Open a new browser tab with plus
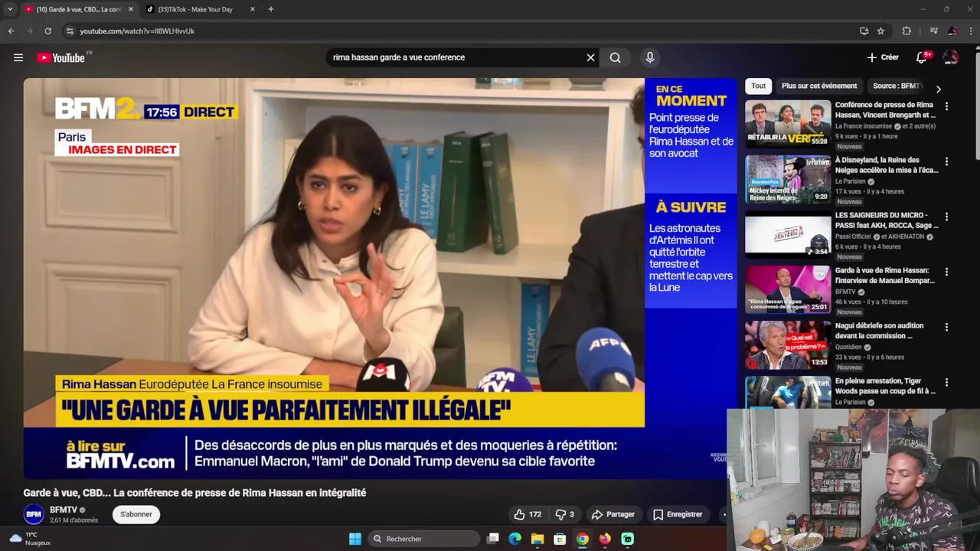Viewport: 980px width, 551px height. point(271,9)
